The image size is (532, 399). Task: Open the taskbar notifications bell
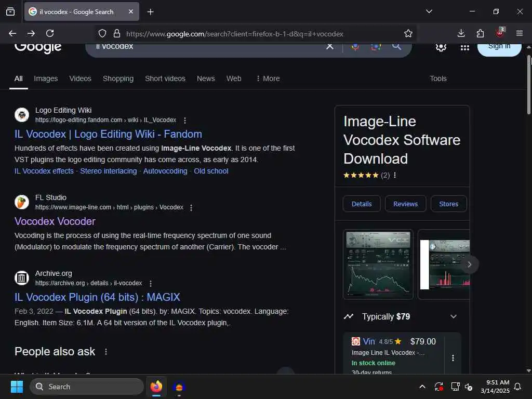click(517, 387)
